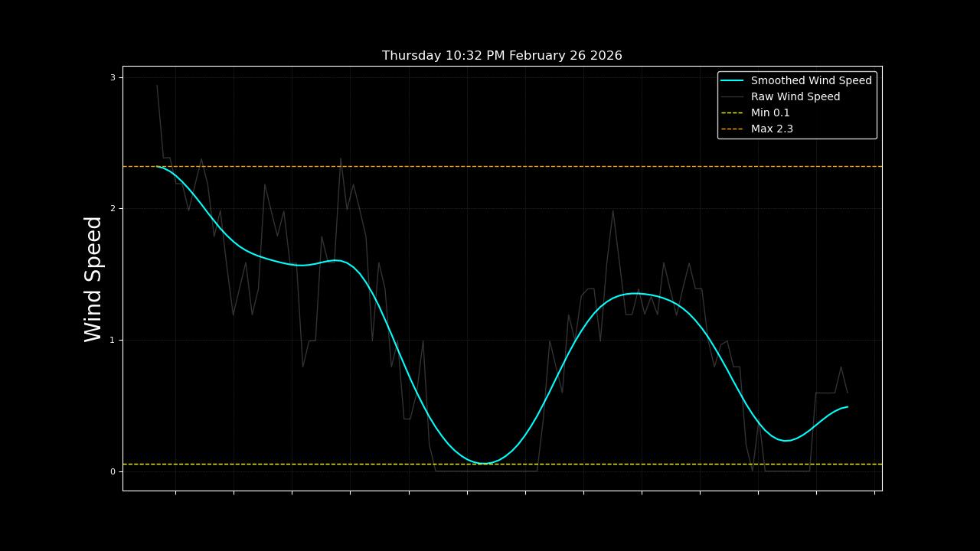
Task: Click the highest raw wind speed spike
Action: pos(157,86)
